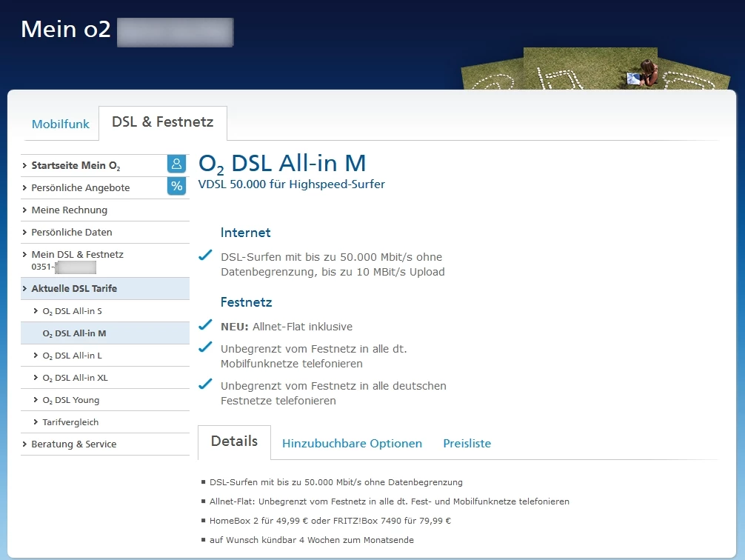Click the Internet section heading
745x560 pixels.
click(x=245, y=233)
